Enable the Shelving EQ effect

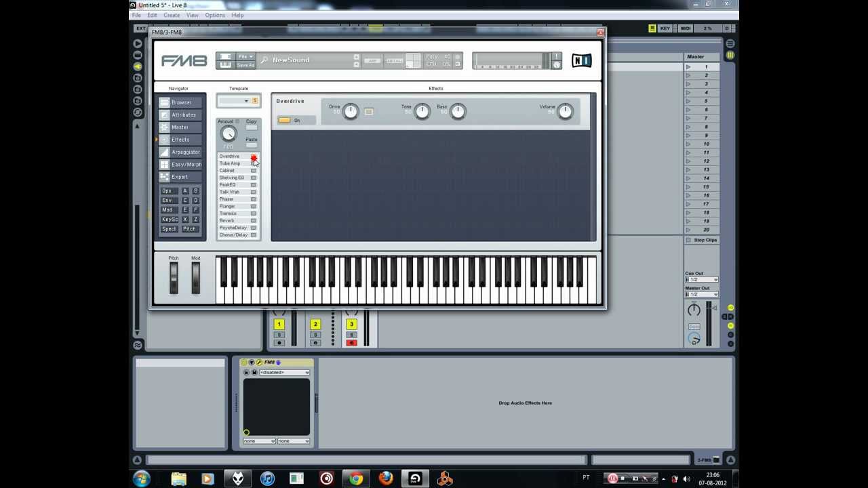pos(254,178)
